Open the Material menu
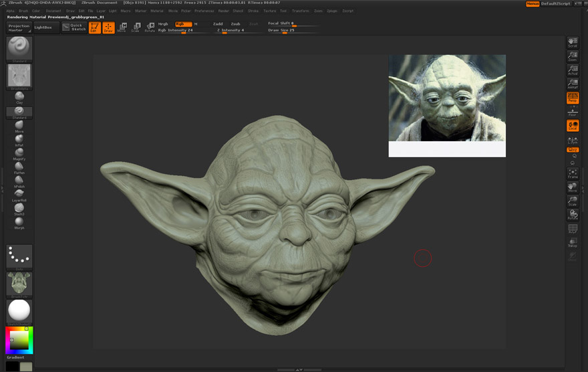Viewport: 588px width, 372px height. (157, 11)
